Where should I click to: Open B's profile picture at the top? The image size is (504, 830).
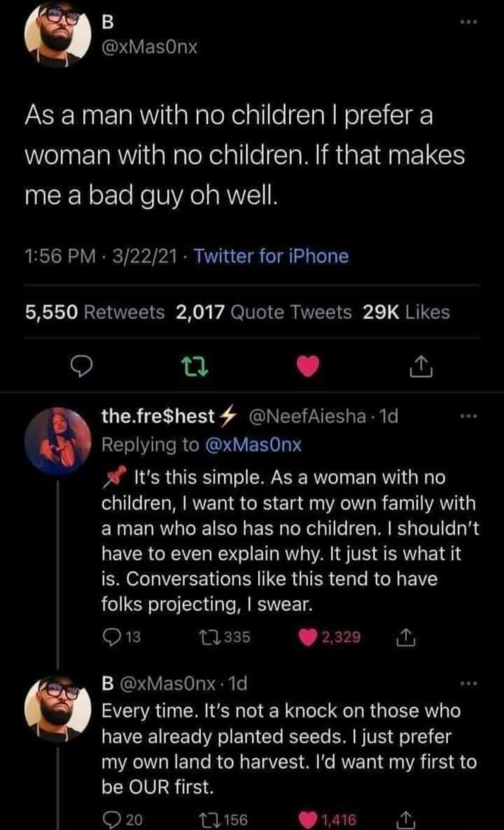(57, 35)
